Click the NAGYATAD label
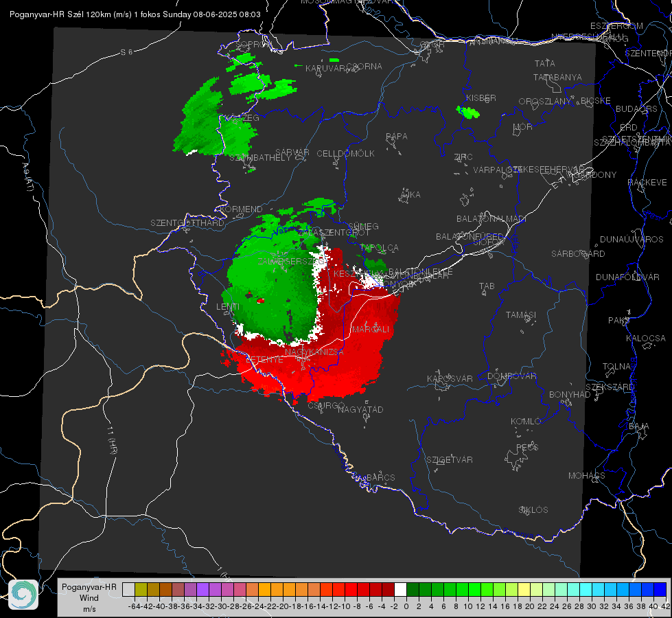 click(x=360, y=409)
